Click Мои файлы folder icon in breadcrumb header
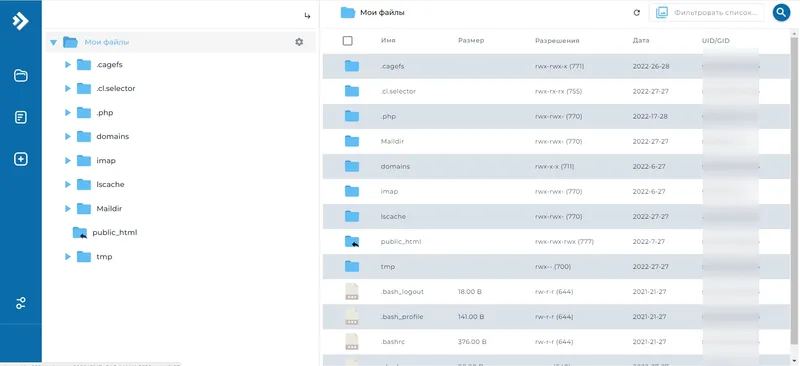The height and width of the screenshot is (366, 800). click(x=347, y=13)
